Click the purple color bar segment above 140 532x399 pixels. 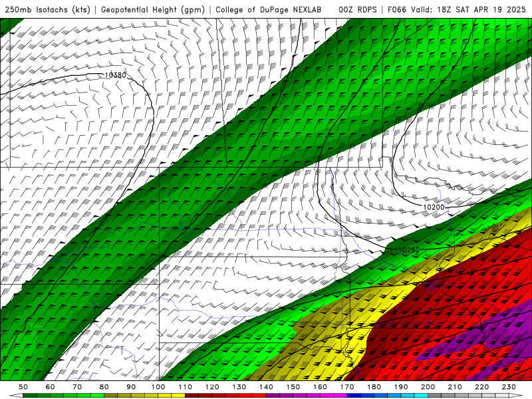(273, 396)
